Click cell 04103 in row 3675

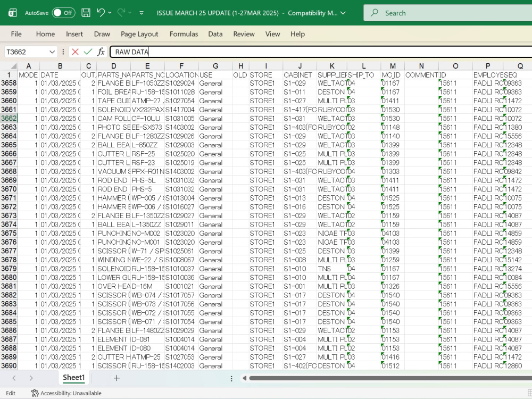coord(393,233)
